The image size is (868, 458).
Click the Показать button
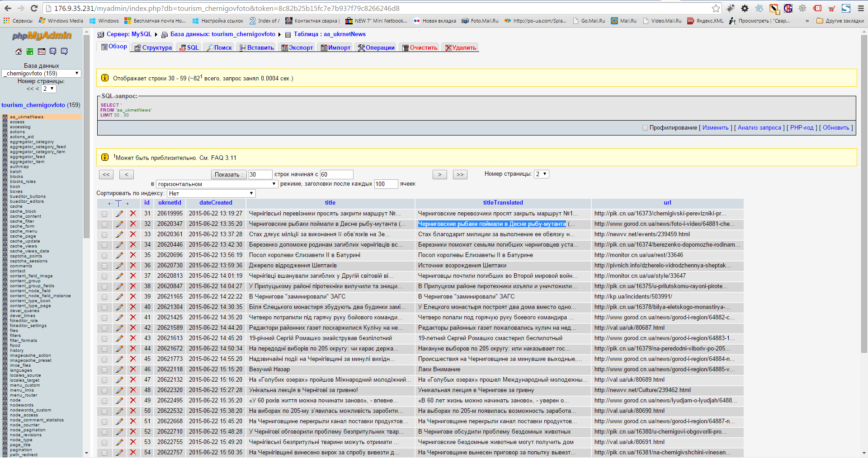pos(229,174)
